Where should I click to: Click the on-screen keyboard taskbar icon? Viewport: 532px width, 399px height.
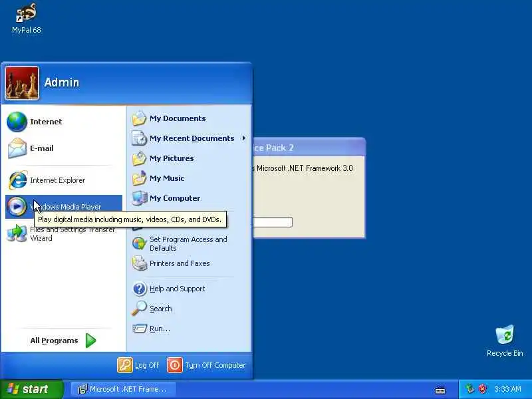pos(440,390)
